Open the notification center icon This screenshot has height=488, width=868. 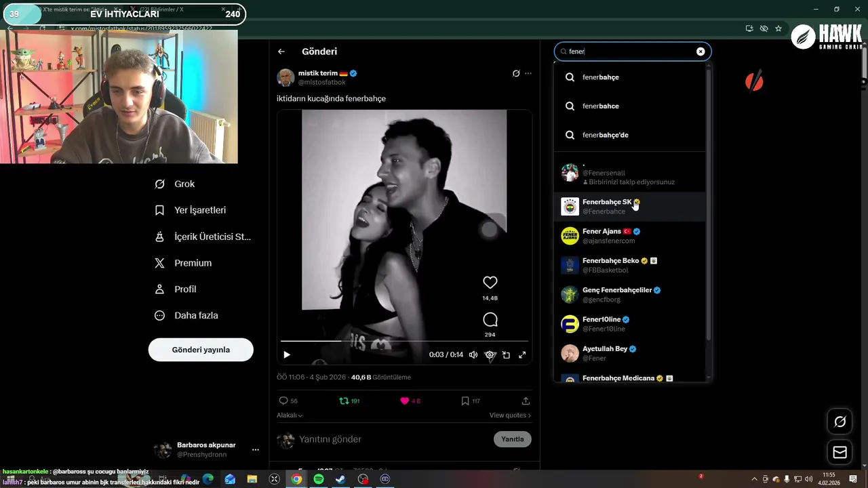click(853, 479)
